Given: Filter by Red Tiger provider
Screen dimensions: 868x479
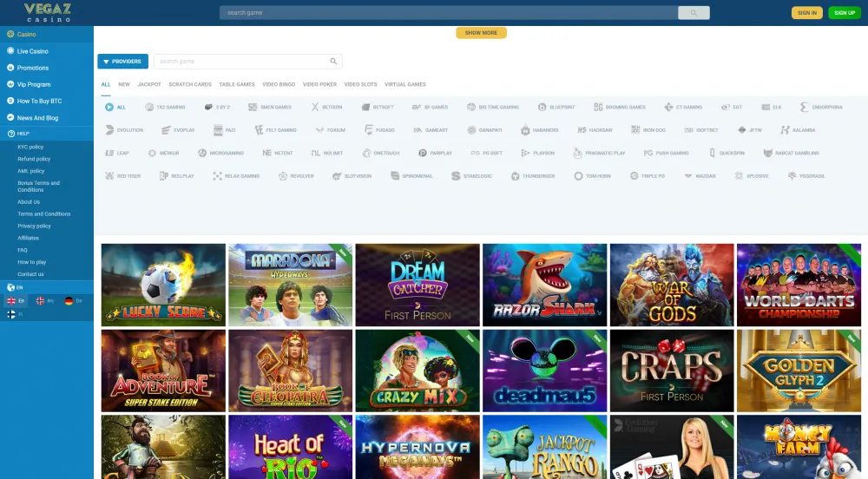Looking at the screenshot, I should click(x=123, y=176).
